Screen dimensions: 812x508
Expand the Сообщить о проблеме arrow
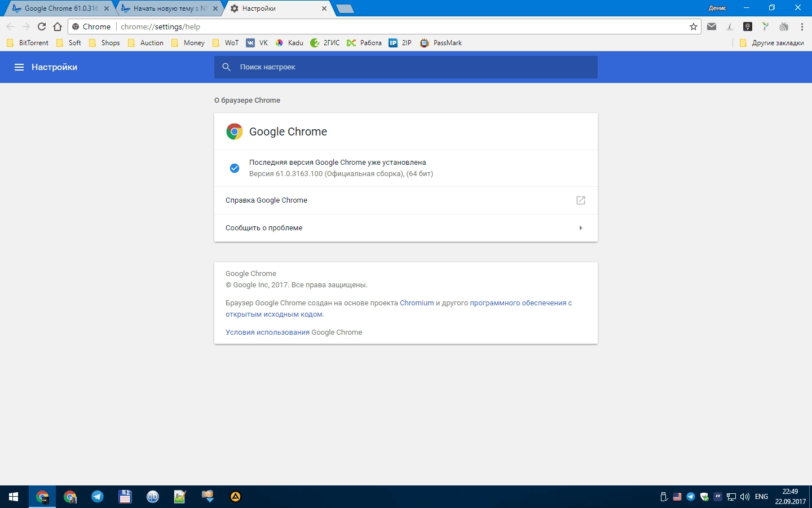coord(581,228)
